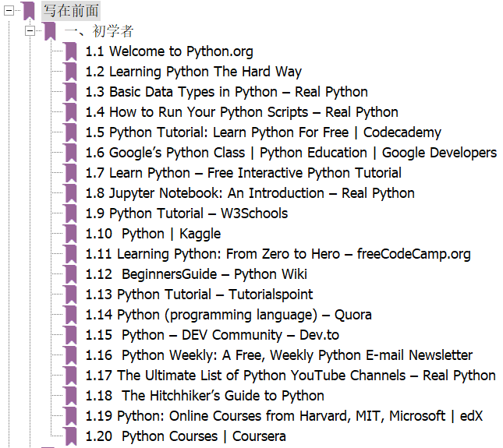Click bookmark icon for 1.9 W3Schools tutorial
This screenshot has height=448, width=503.
(x=71, y=213)
